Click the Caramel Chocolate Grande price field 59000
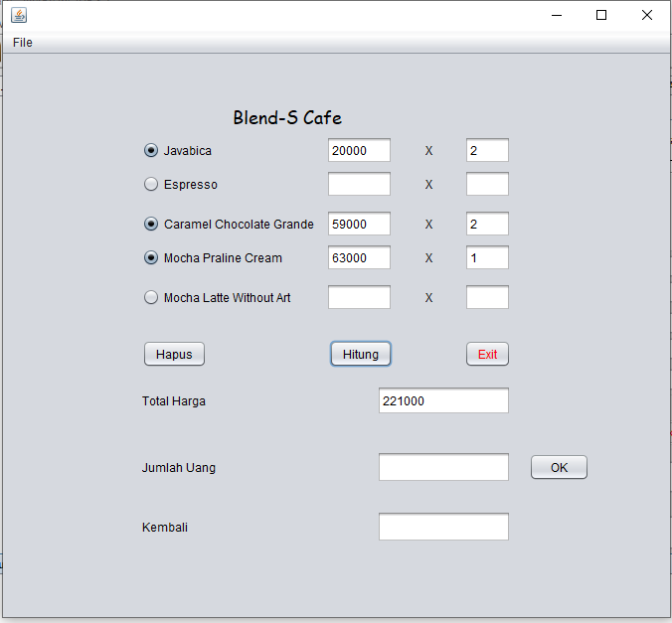This screenshot has height=623, width=672. [359, 224]
